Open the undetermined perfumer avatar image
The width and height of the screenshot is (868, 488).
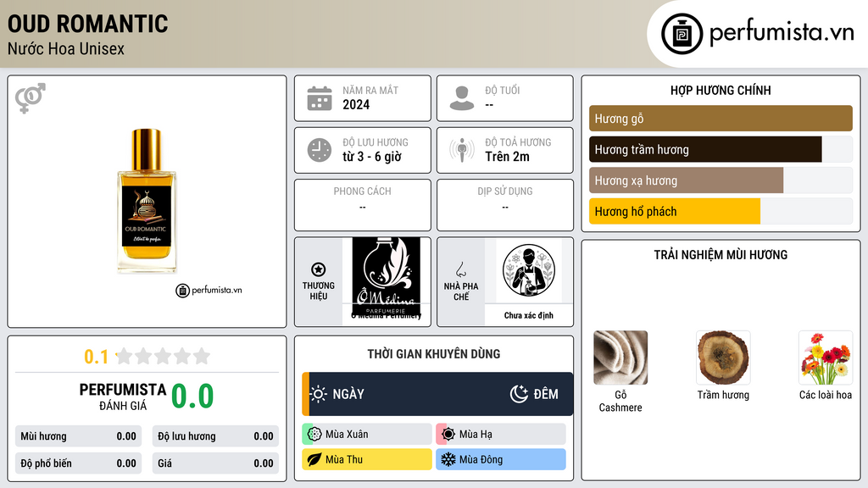[x=529, y=270]
